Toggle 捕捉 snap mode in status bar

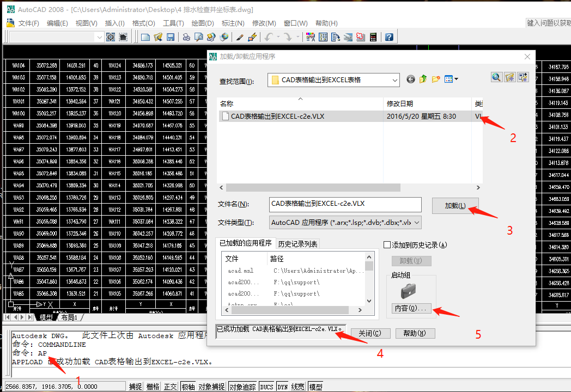pos(135,387)
